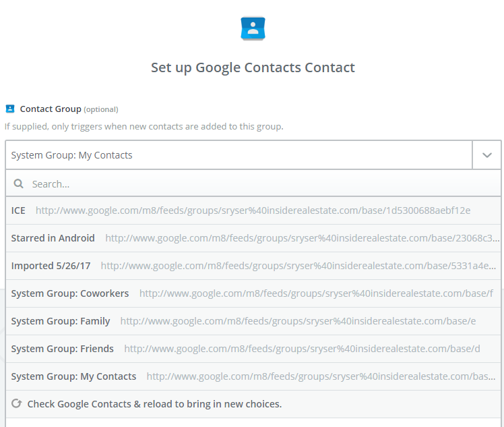504x427 pixels.
Task: Click the Set up Google Contacts Contact heading
Action: pyautogui.click(x=253, y=67)
